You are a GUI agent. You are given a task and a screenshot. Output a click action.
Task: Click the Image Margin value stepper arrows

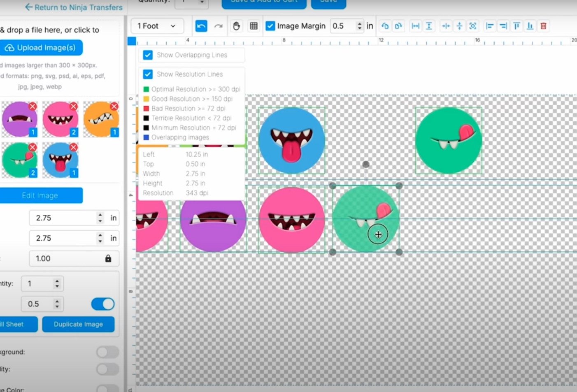(x=359, y=26)
